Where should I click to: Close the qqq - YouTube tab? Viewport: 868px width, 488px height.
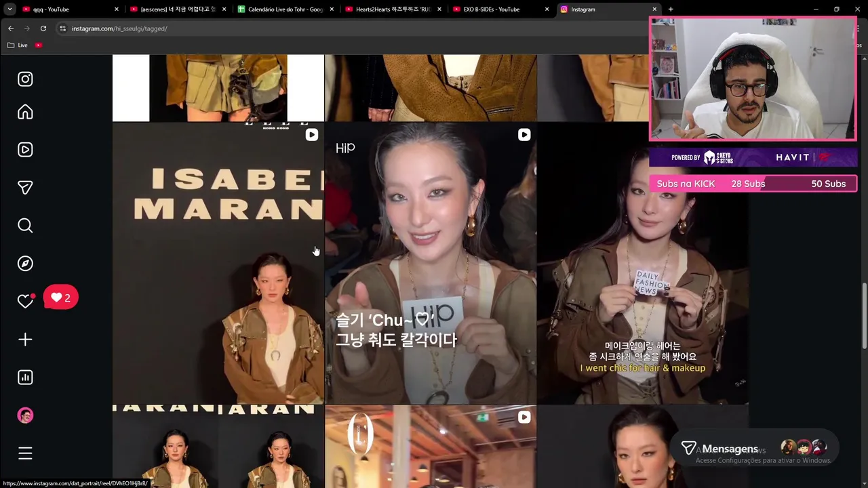117,9
